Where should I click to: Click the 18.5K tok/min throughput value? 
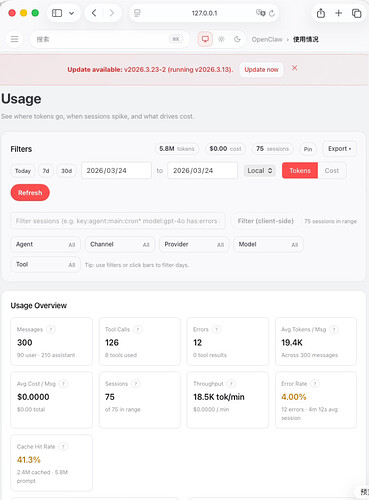[219, 397]
